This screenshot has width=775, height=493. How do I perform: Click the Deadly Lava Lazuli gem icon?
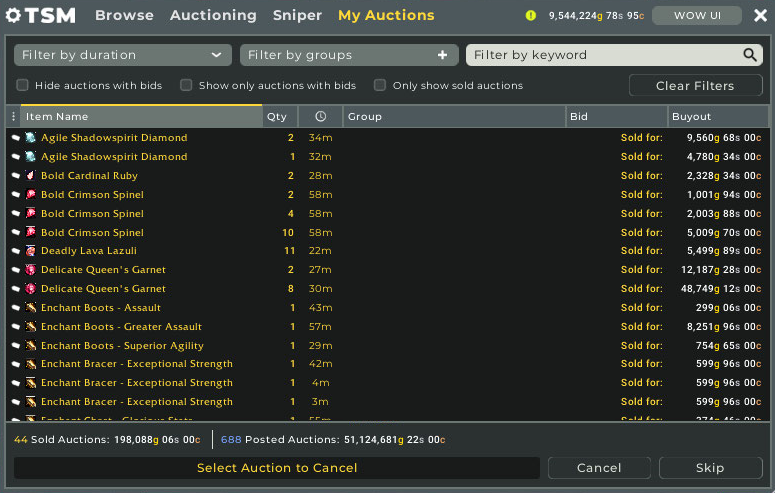pos(30,251)
